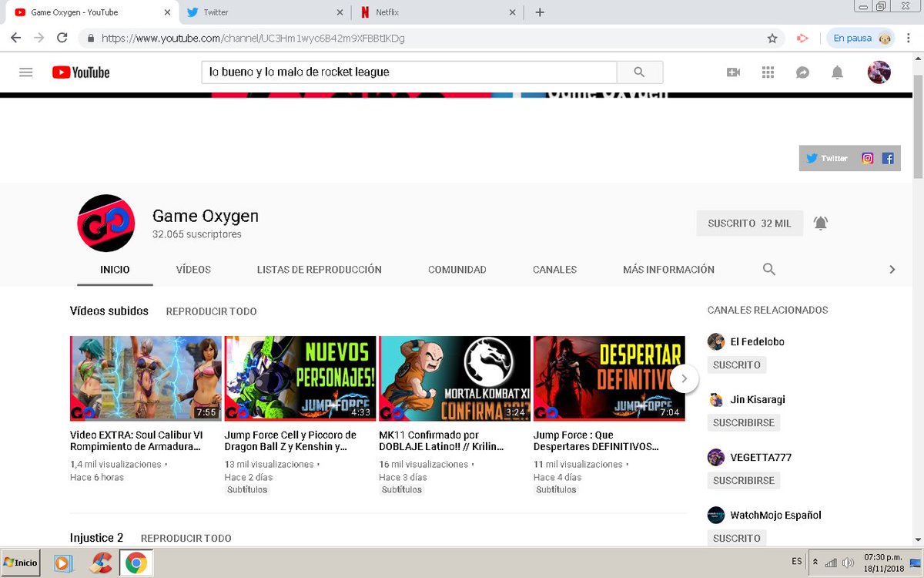Search within channel magnifier icon
924x578 pixels.
pyautogui.click(x=768, y=270)
